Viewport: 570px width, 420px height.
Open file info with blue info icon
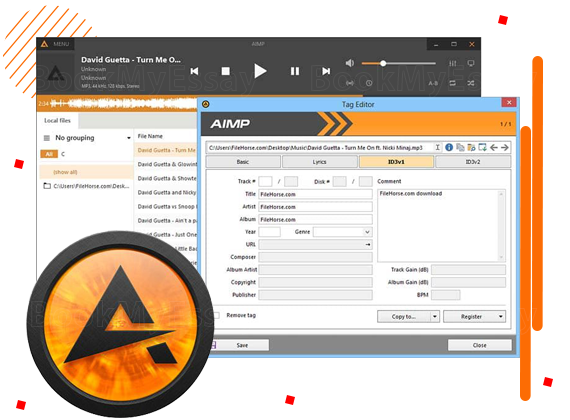click(x=449, y=147)
